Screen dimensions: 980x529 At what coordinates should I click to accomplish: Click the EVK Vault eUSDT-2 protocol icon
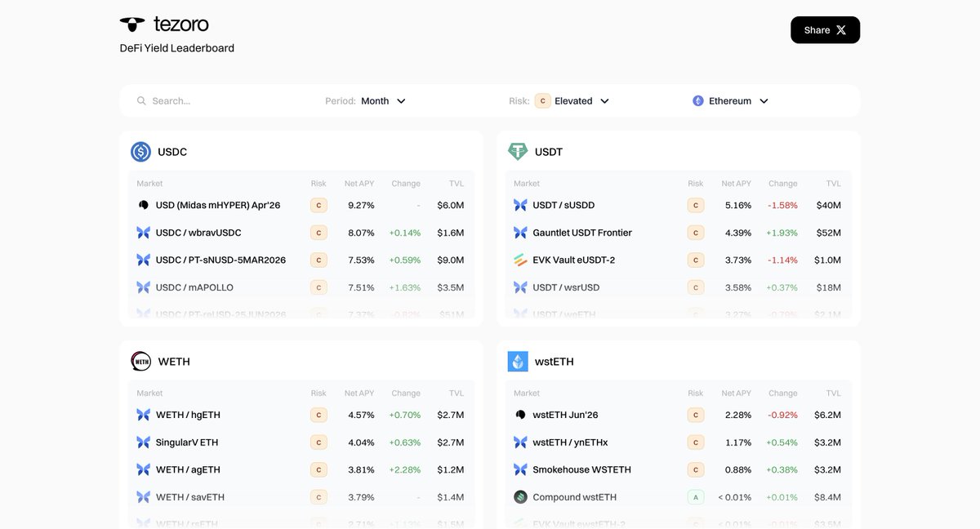(x=520, y=260)
